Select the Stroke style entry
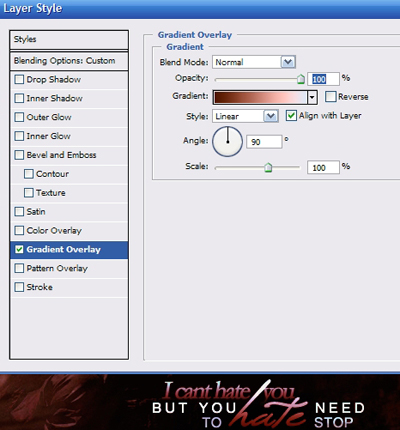 [x=69, y=287]
